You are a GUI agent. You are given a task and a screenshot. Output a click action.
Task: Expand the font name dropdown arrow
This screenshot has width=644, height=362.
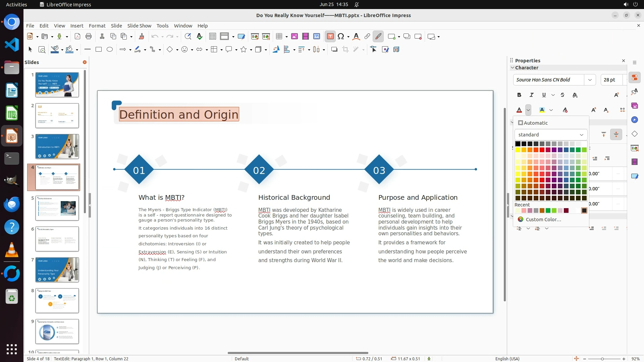(x=590, y=80)
